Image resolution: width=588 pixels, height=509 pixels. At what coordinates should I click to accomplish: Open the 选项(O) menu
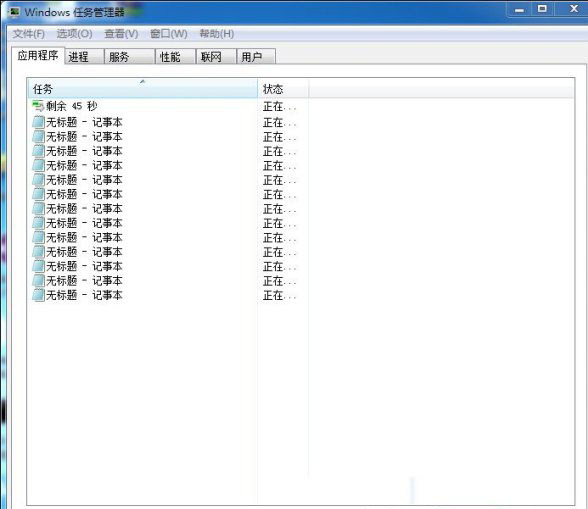click(x=74, y=34)
